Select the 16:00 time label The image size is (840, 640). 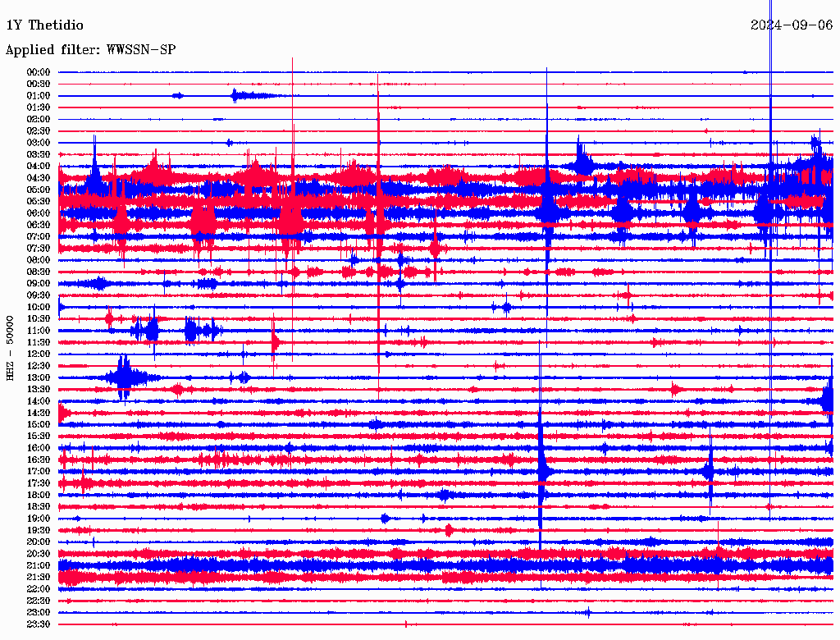(39, 449)
